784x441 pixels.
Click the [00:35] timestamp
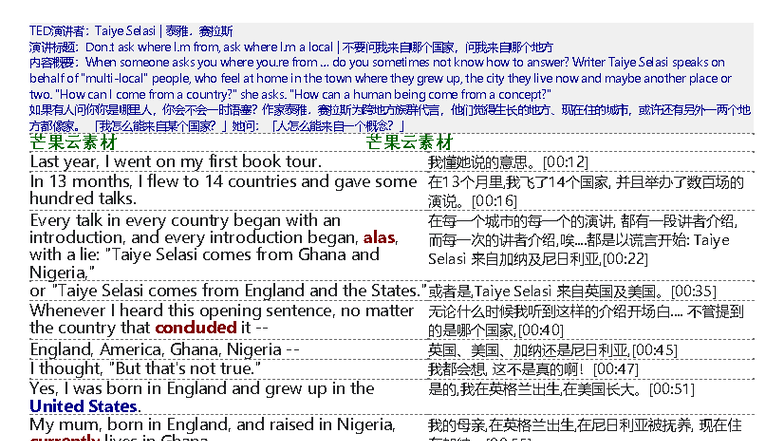(x=693, y=291)
